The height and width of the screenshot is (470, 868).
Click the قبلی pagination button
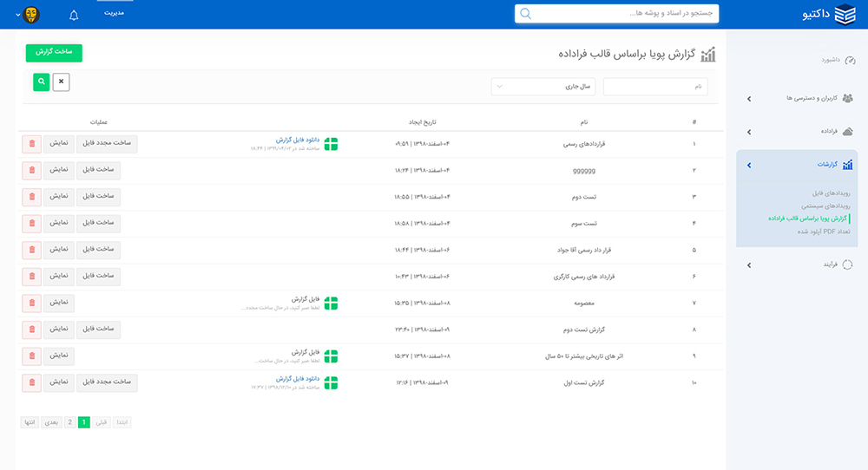pos(102,422)
